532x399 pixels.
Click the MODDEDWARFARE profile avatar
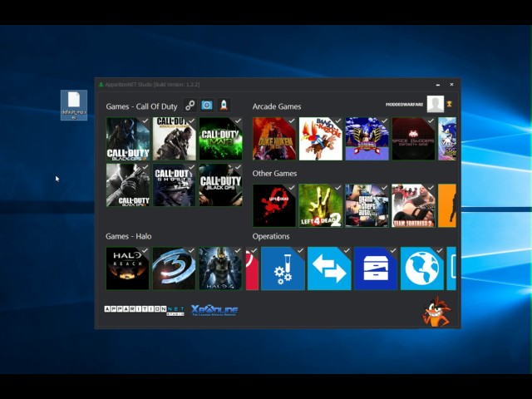(436, 104)
